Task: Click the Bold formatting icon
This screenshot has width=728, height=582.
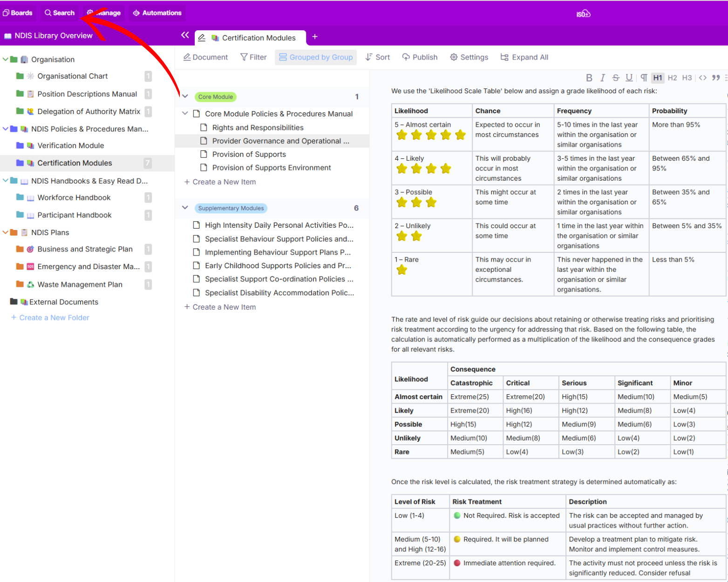Action: coord(589,78)
